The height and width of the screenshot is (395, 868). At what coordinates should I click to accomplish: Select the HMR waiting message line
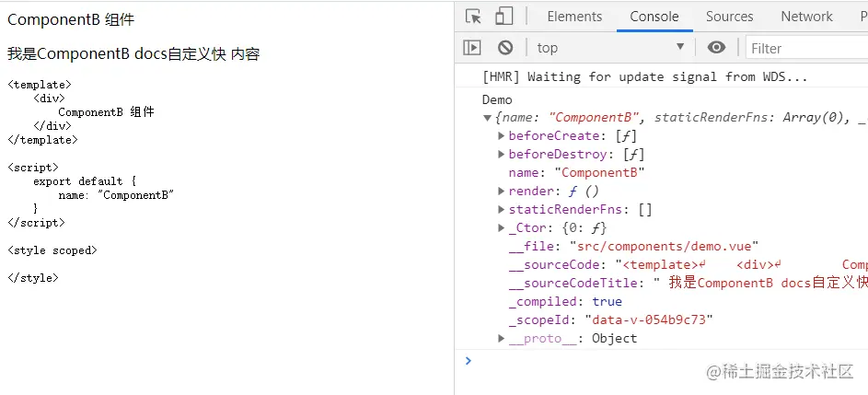click(x=645, y=76)
